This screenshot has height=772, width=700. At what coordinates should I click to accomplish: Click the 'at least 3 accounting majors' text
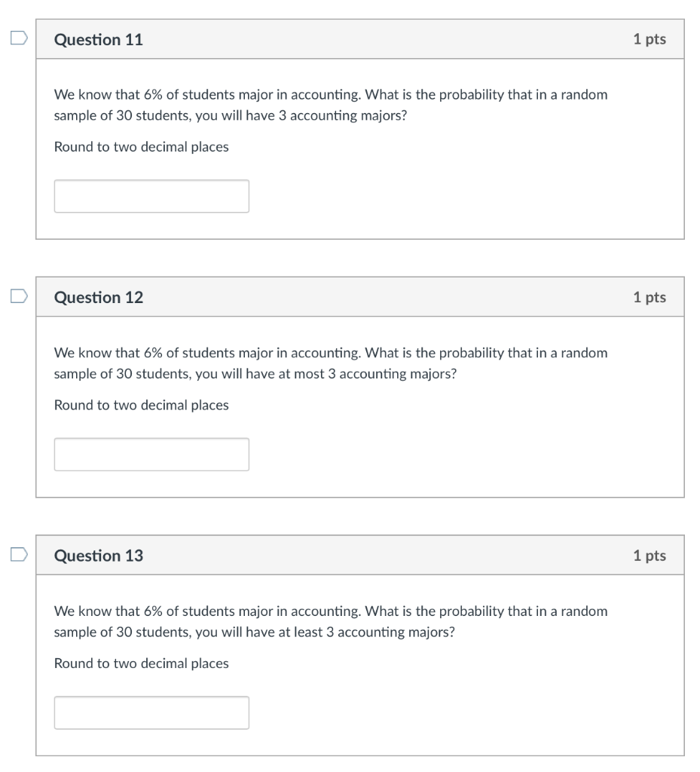point(366,633)
